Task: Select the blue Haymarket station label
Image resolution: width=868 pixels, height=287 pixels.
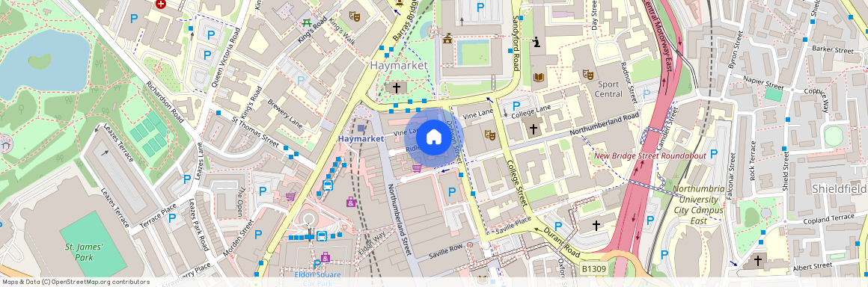Action: pos(361,138)
